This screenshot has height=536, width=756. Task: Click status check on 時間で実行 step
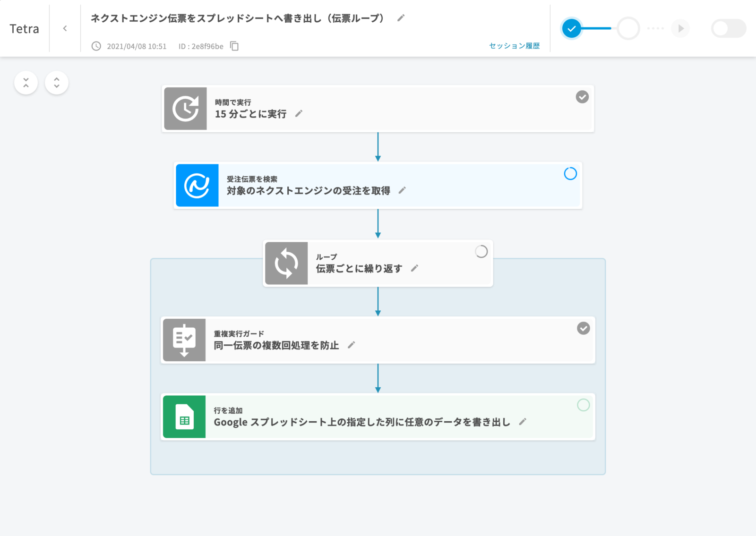(582, 97)
